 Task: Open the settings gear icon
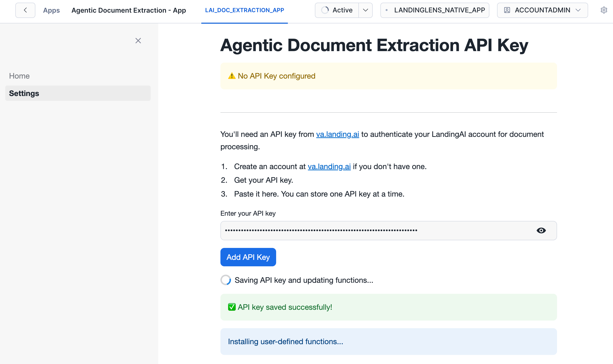tap(604, 10)
